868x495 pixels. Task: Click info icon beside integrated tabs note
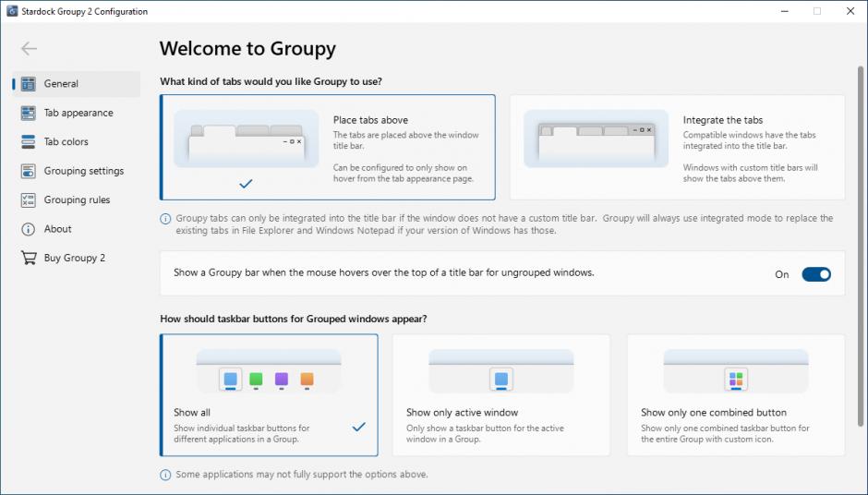[x=165, y=219]
